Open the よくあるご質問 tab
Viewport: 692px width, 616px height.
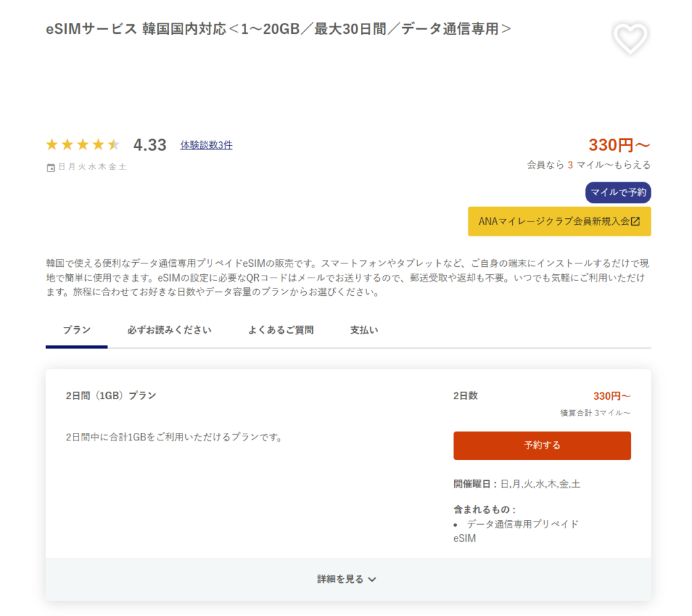(x=280, y=330)
